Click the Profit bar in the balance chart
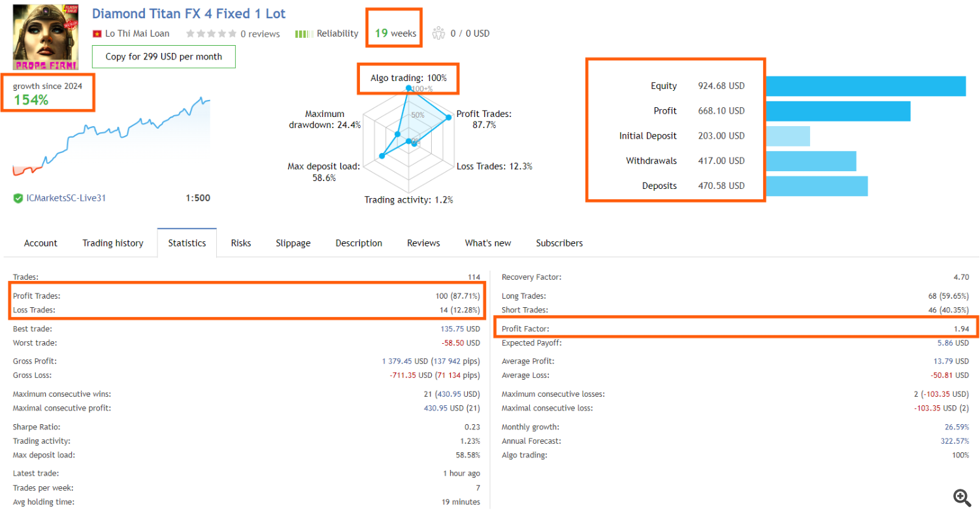980x515 pixels. coord(838,111)
